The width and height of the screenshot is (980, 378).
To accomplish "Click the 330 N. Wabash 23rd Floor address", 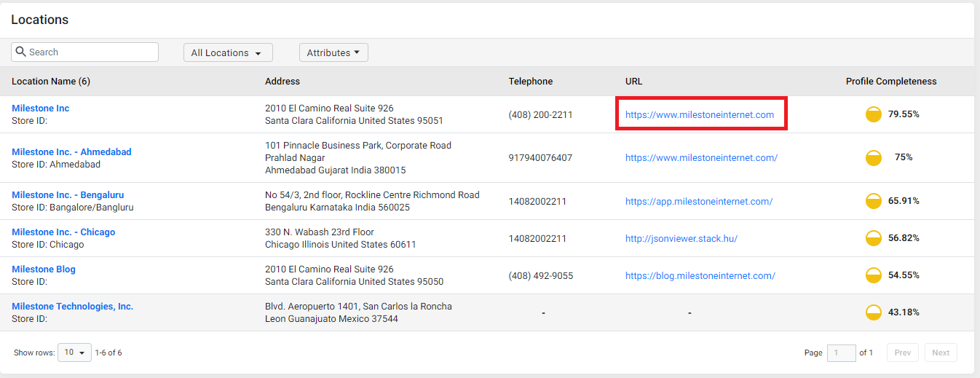I will coord(320,232).
